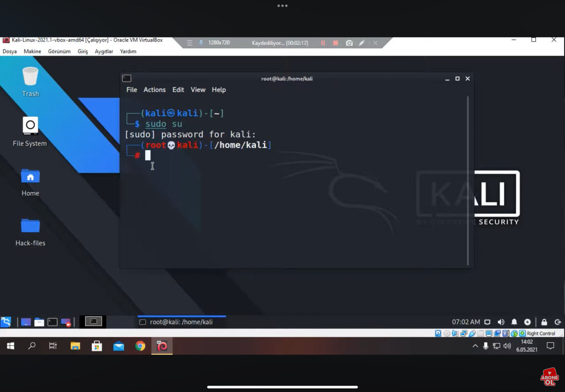
Task: Pause the screen recording
Action: click(x=323, y=43)
